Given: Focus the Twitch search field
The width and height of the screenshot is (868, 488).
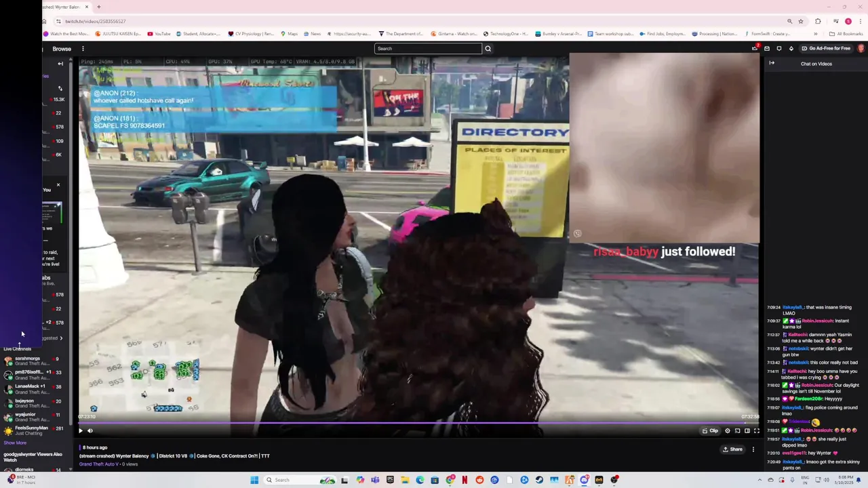Looking at the screenshot, I should [x=428, y=49].
